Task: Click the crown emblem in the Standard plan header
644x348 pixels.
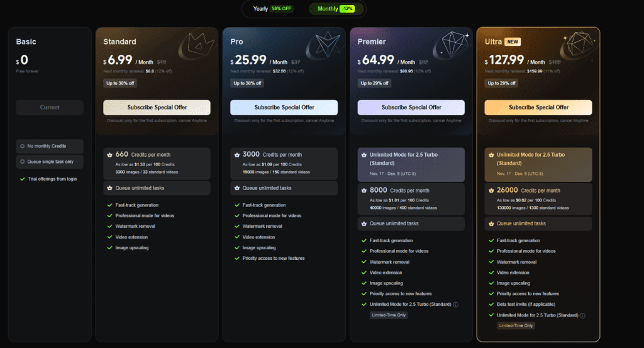Action: pyautogui.click(x=197, y=47)
